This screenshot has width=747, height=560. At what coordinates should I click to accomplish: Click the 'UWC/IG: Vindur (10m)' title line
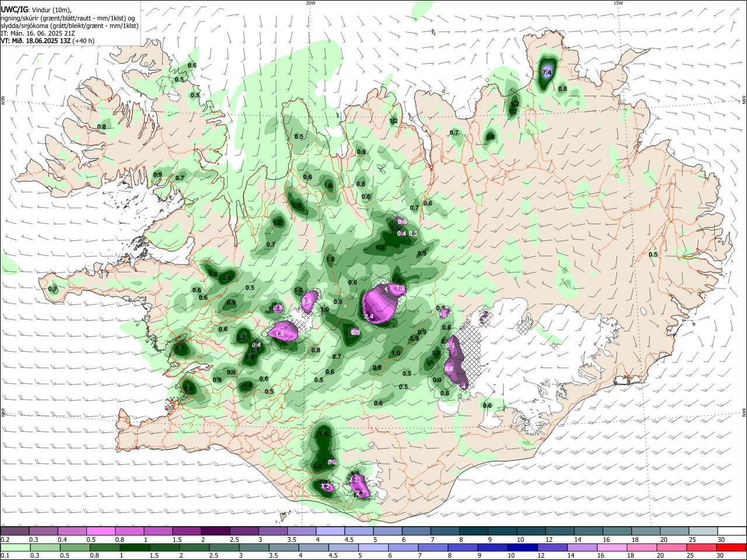point(36,10)
